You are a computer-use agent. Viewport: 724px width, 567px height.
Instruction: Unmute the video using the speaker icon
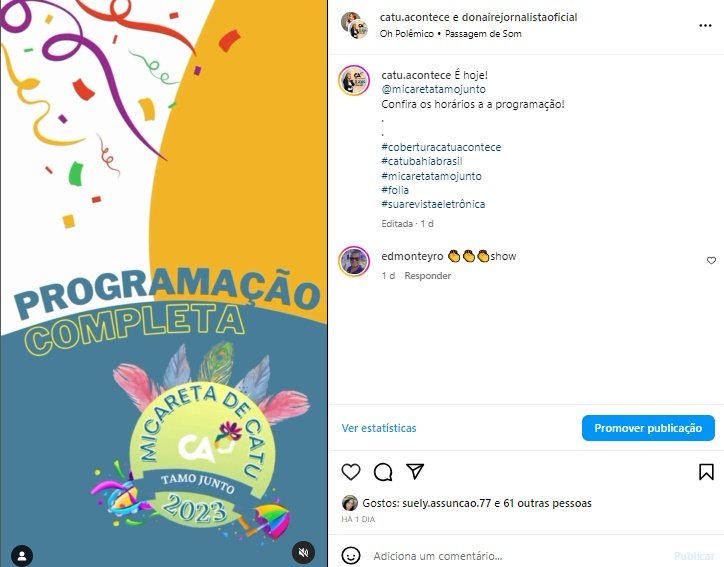[x=303, y=552]
